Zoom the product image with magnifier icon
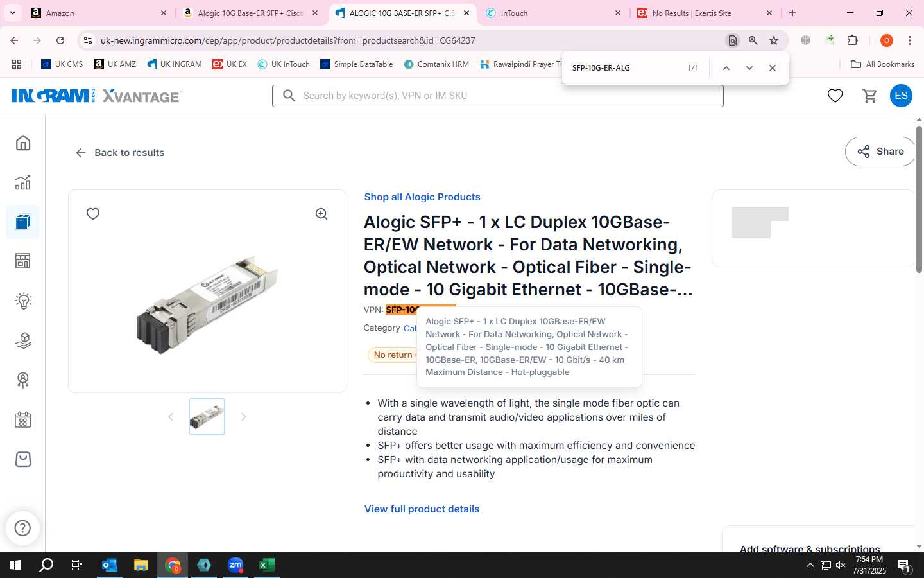The width and height of the screenshot is (924, 578). pos(321,214)
